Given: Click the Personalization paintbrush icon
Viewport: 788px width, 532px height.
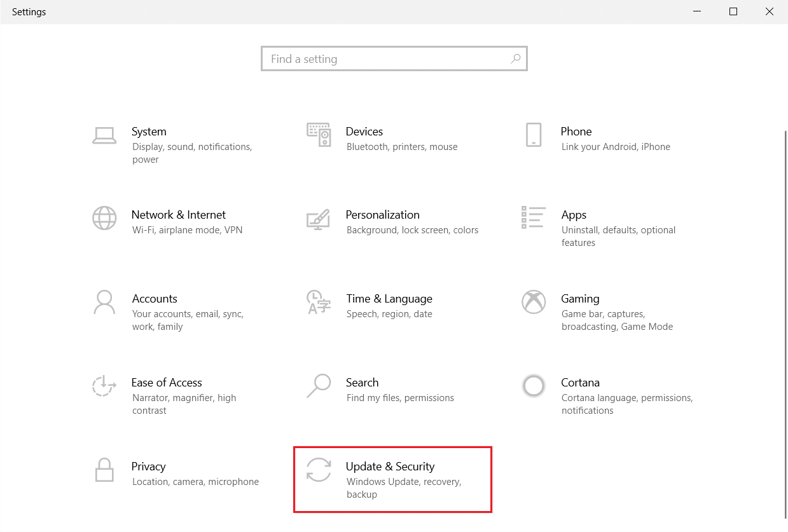Looking at the screenshot, I should [319, 218].
